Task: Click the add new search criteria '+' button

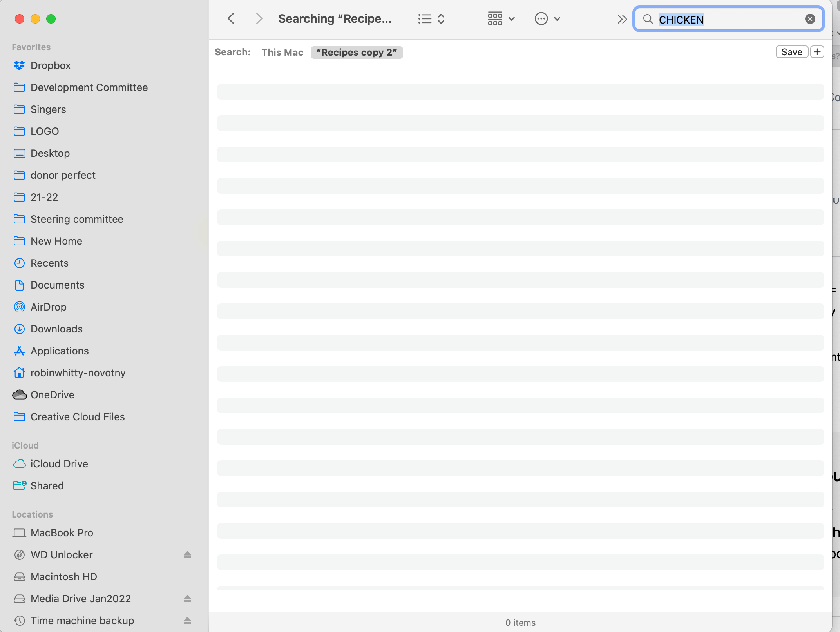Action: pos(817,52)
